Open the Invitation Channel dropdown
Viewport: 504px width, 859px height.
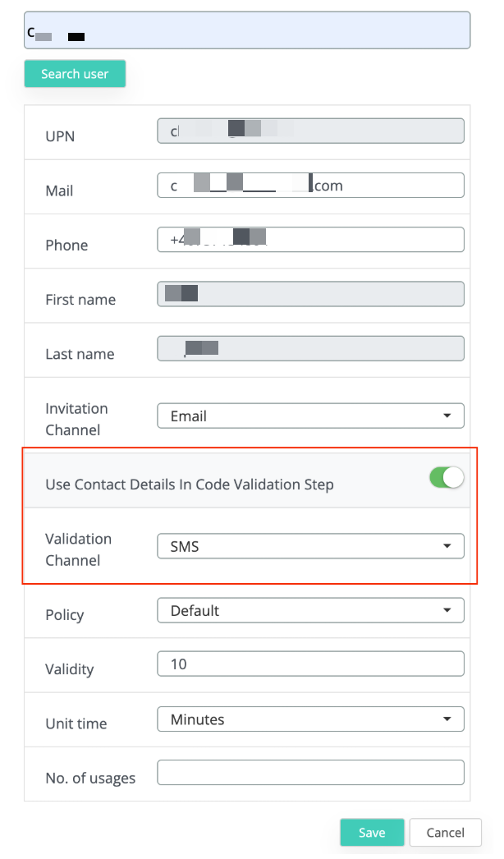(x=310, y=416)
